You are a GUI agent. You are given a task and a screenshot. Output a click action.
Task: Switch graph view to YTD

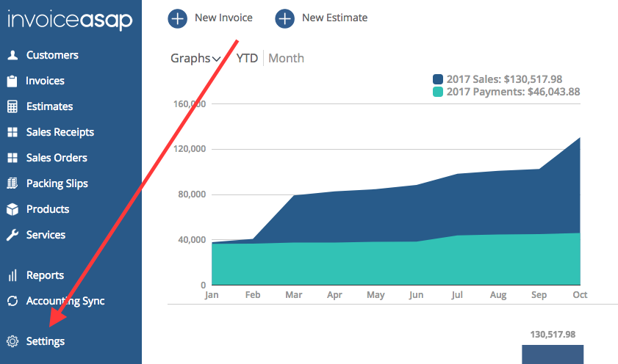click(247, 59)
